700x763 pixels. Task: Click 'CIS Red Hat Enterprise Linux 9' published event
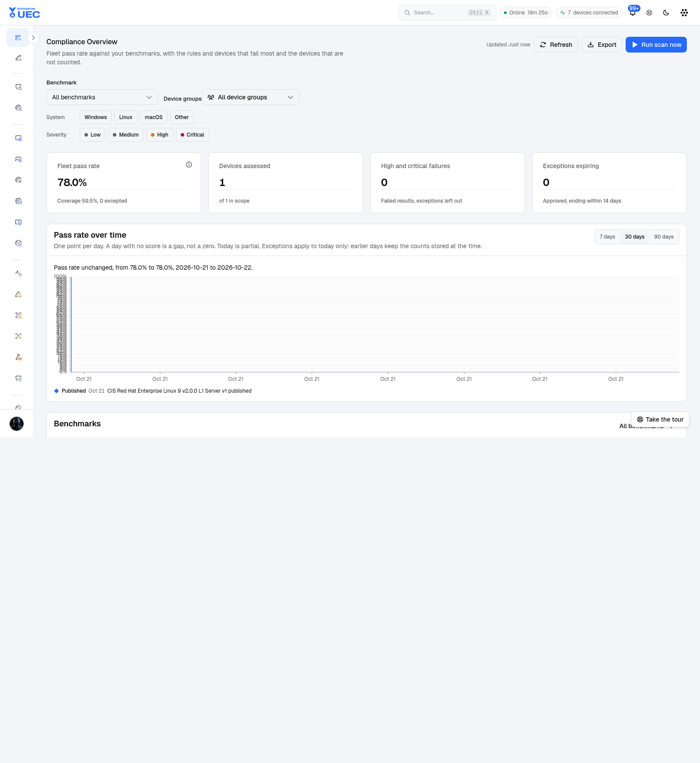(179, 391)
